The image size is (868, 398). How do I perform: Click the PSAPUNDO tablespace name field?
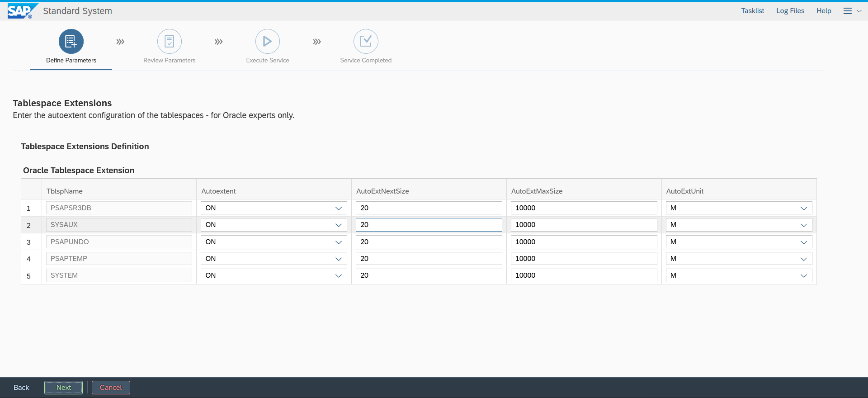coord(119,242)
